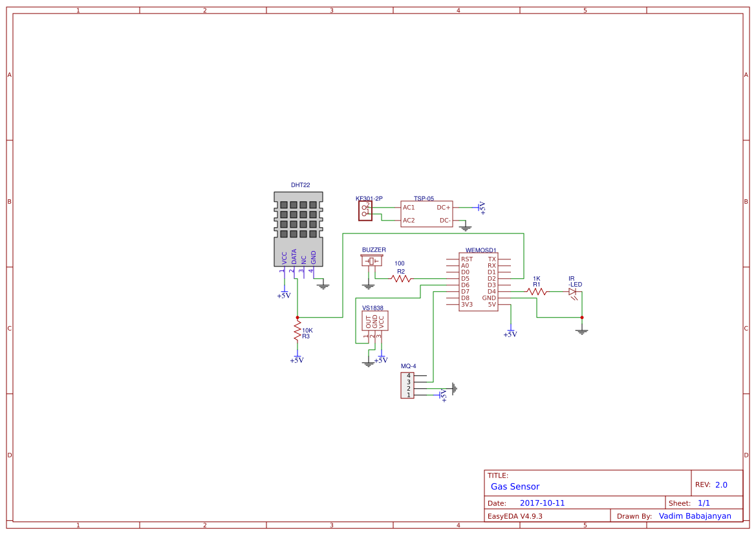Select the R1 1K resistor
756x535 pixels.
pos(537,291)
